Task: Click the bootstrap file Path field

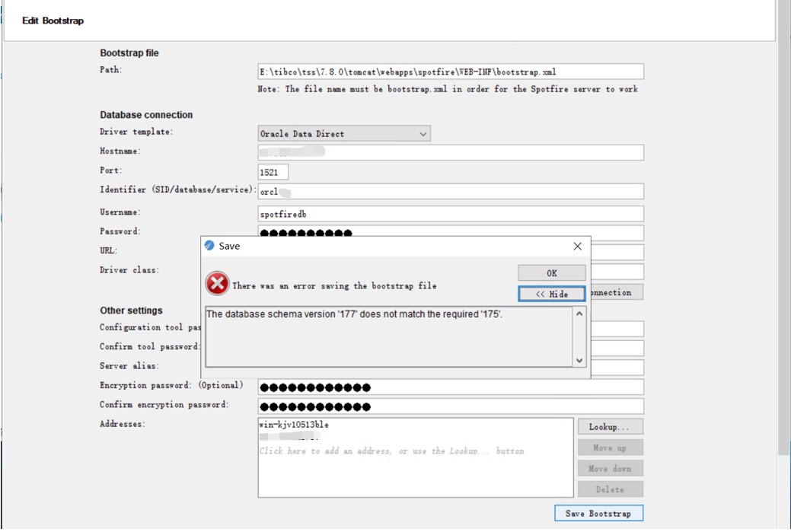Action: coord(451,72)
